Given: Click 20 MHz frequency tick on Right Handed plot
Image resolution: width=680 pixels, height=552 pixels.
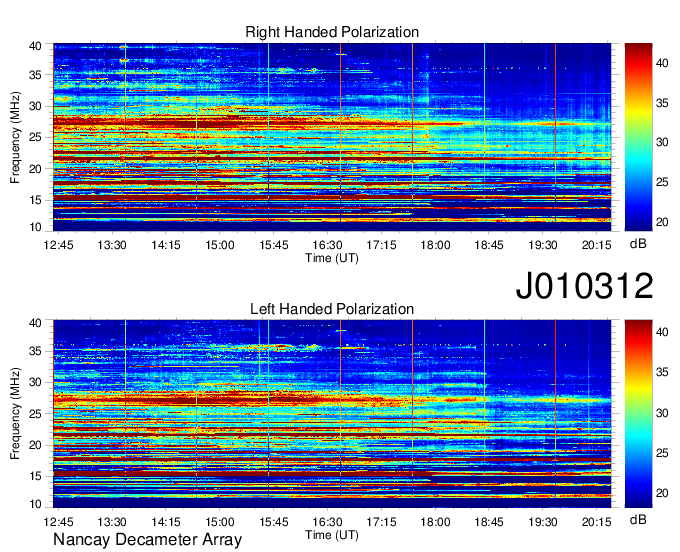Looking at the screenshot, I should click(x=35, y=169).
